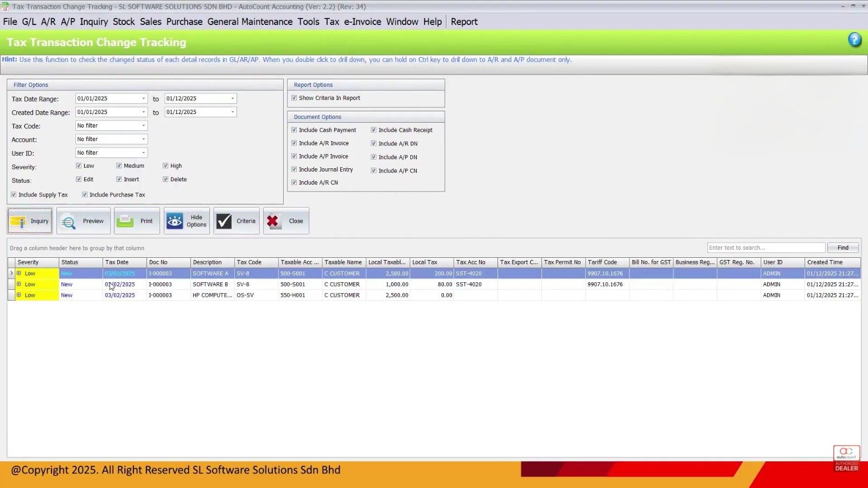Screen dimensions: 868x488
Task: Expand the SOFTWARE A row plus icon
Action: (x=19, y=273)
